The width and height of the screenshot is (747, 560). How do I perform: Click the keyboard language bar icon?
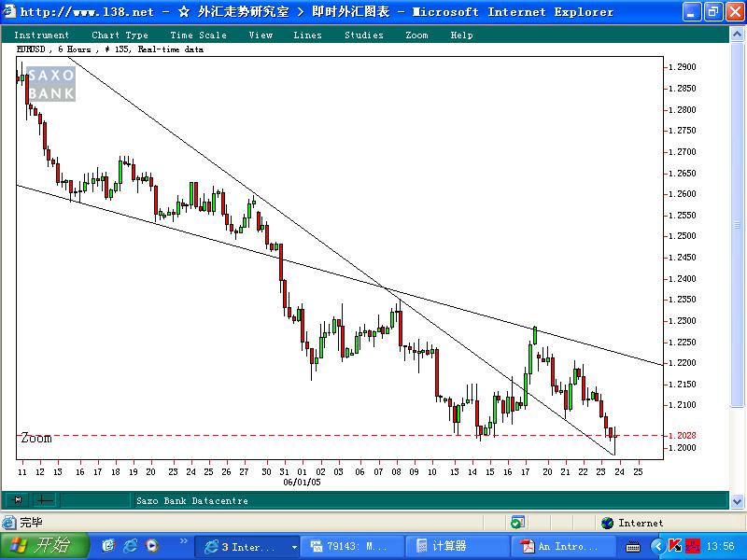(x=633, y=547)
